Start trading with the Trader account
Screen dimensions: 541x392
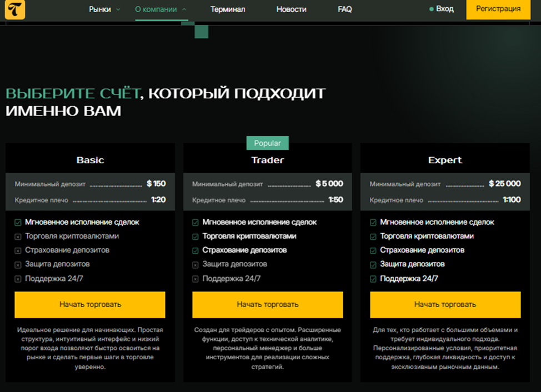pos(267,304)
